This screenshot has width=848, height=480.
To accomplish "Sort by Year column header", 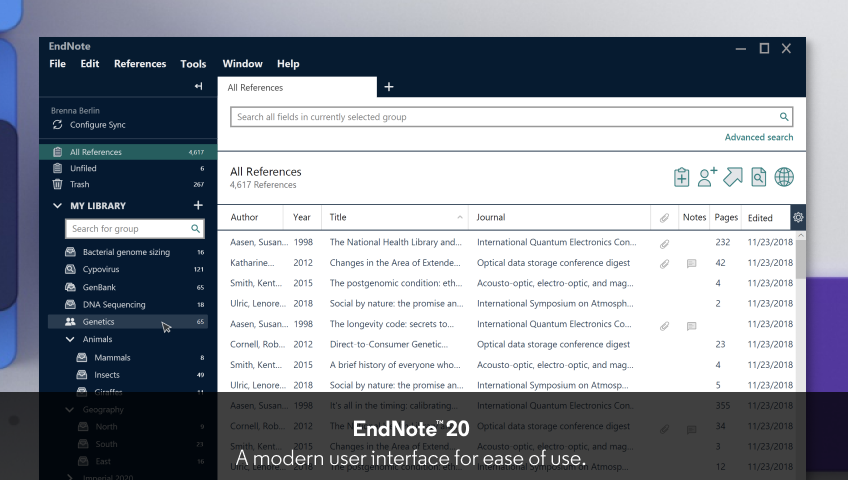I will point(302,217).
